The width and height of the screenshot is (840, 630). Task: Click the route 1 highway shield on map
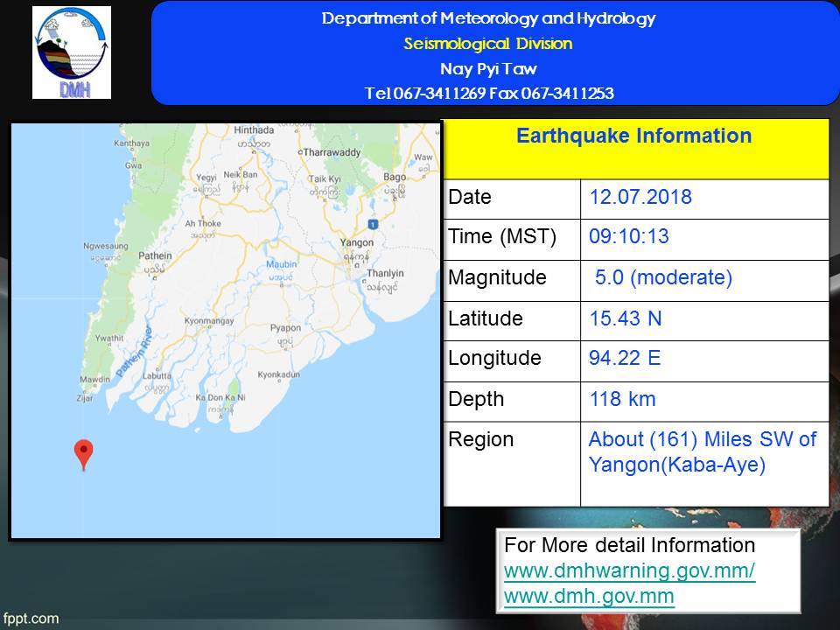point(374,225)
